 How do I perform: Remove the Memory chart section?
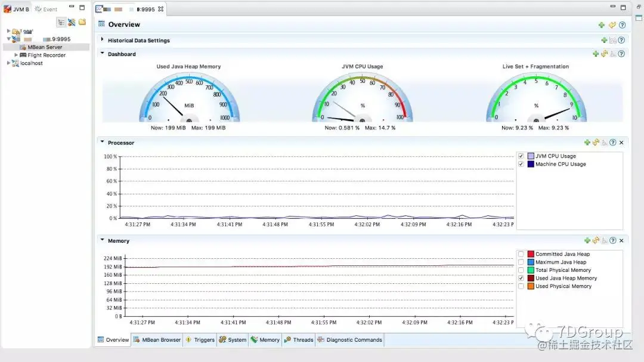(x=621, y=241)
